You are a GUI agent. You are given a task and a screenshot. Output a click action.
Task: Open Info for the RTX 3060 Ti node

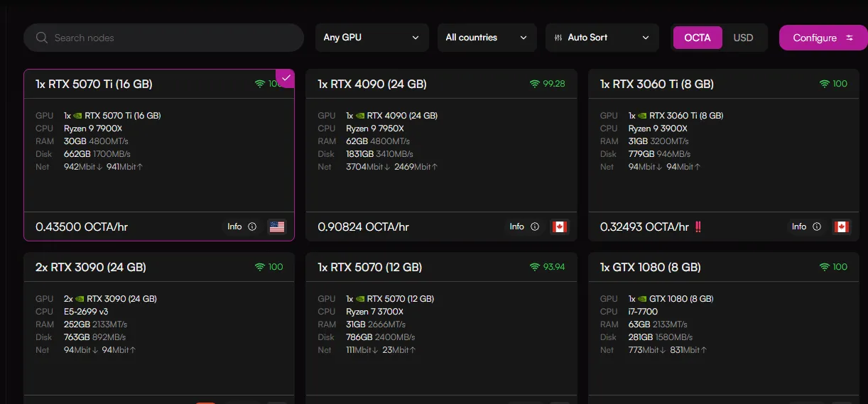pos(806,226)
